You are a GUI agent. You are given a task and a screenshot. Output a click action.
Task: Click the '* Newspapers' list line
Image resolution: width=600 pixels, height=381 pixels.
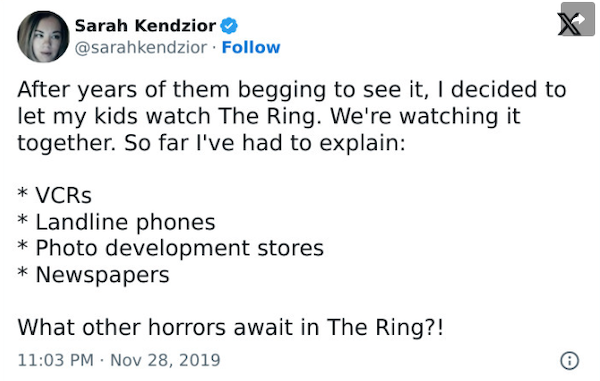pyautogui.click(x=93, y=275)
